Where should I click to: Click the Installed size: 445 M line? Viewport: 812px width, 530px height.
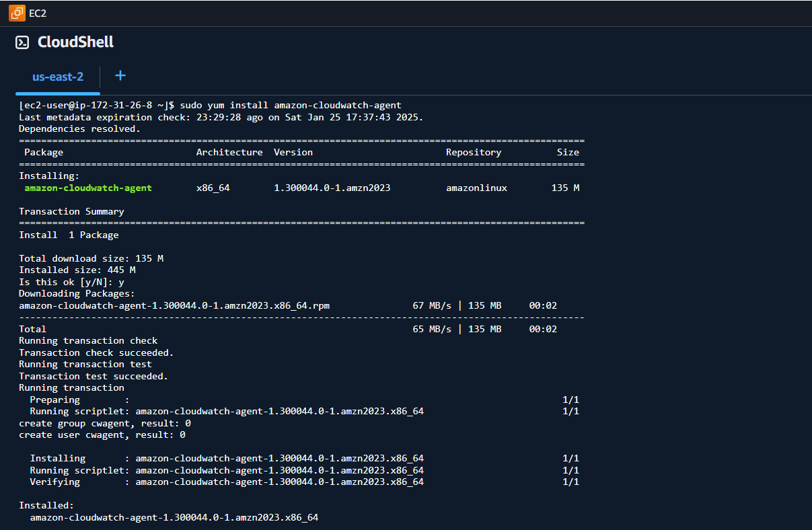tap(77, 270)
